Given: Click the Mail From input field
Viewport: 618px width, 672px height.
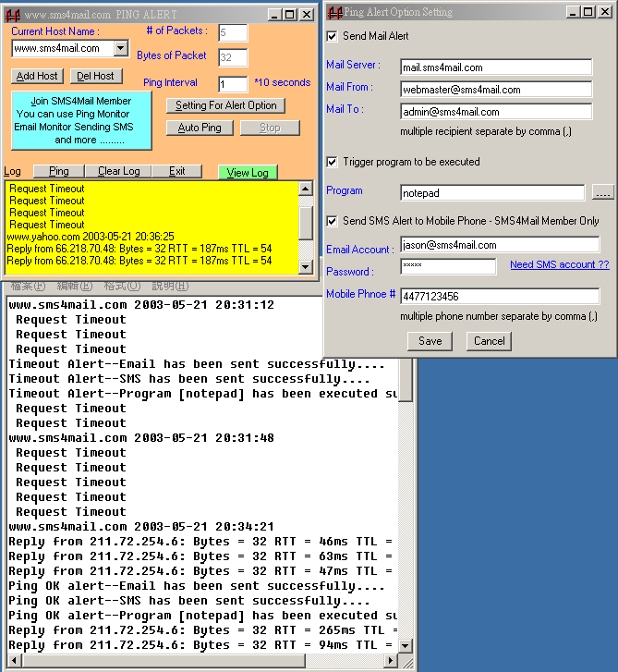Looking at the screenshot, I should tap(496, 90).
